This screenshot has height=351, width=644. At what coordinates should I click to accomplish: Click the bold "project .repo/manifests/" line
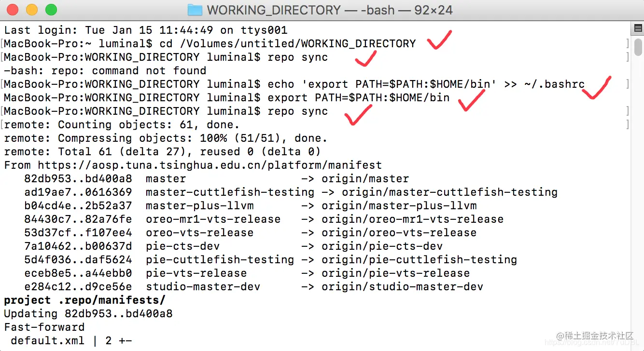(85, 300)
